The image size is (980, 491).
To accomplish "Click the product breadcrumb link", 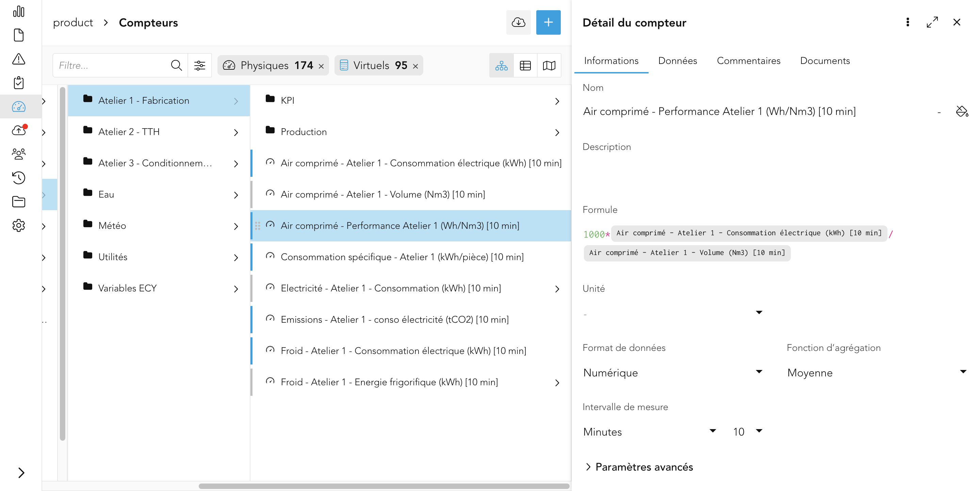I will 73,23.
